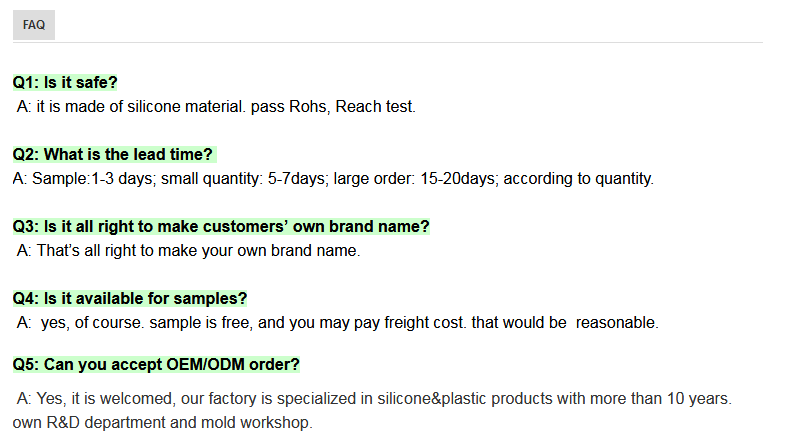Select the Q1: Is it safe? heading
The image size is (787, 441).
(x=65, y=82)
